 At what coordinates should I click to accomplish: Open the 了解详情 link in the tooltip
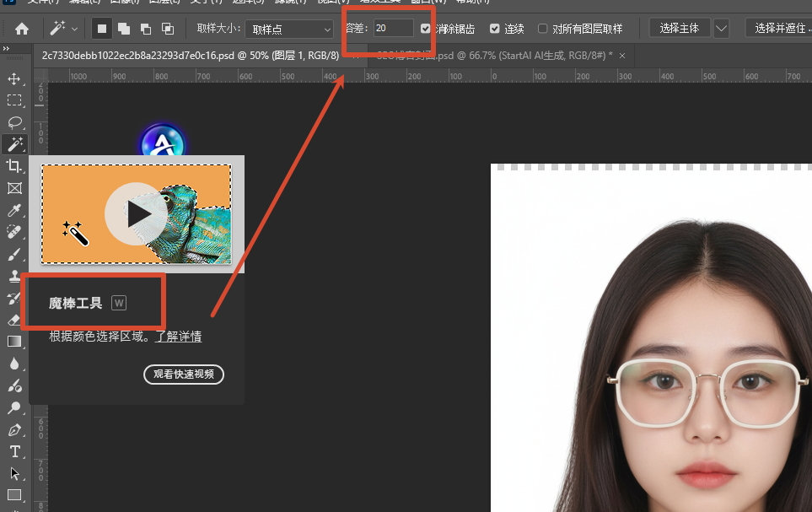click(178, 337)
